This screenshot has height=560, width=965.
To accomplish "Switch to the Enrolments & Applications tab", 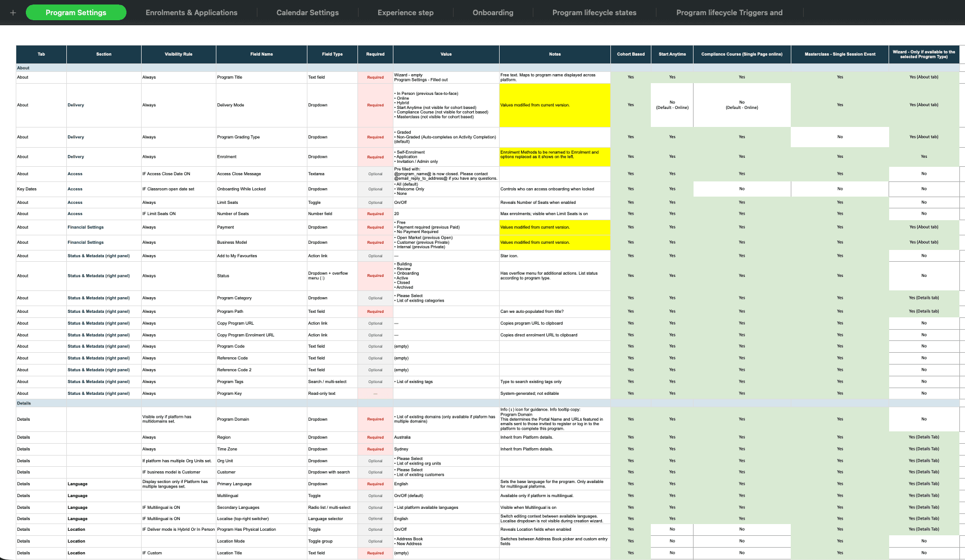I will [191, 12].
